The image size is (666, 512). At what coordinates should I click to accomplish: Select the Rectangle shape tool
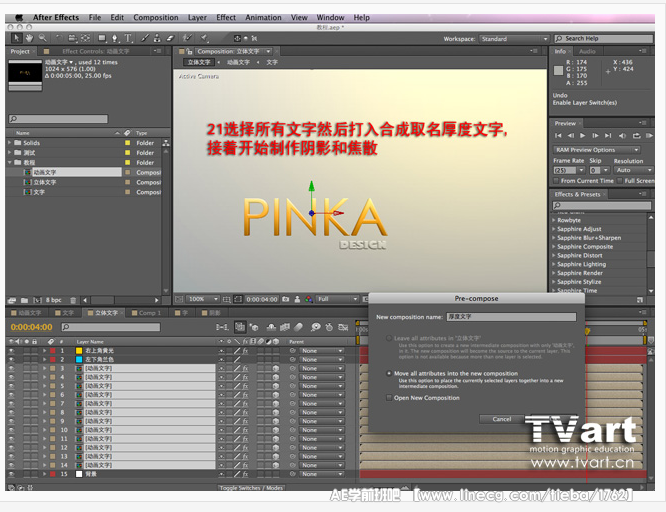tap(102, 38)
